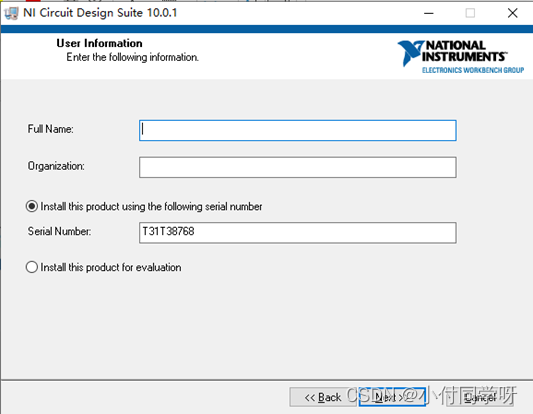Go back with the Back button
Screen dimensions: 533x414
click(x=323, y=397)
